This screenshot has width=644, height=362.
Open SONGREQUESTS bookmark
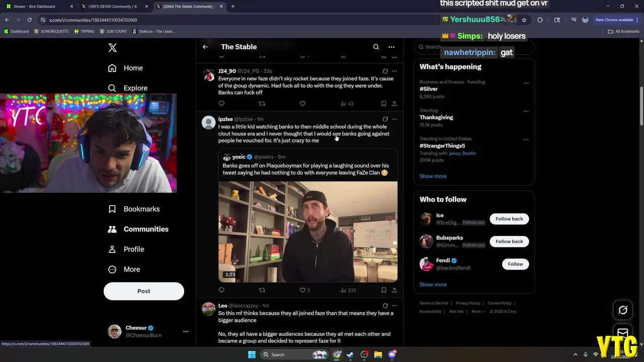coord(51,31)
